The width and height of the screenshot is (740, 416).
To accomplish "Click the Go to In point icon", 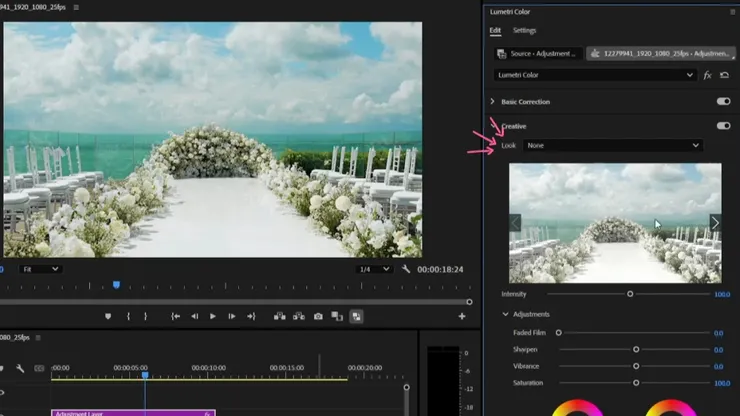I will [x=175, y=316].
